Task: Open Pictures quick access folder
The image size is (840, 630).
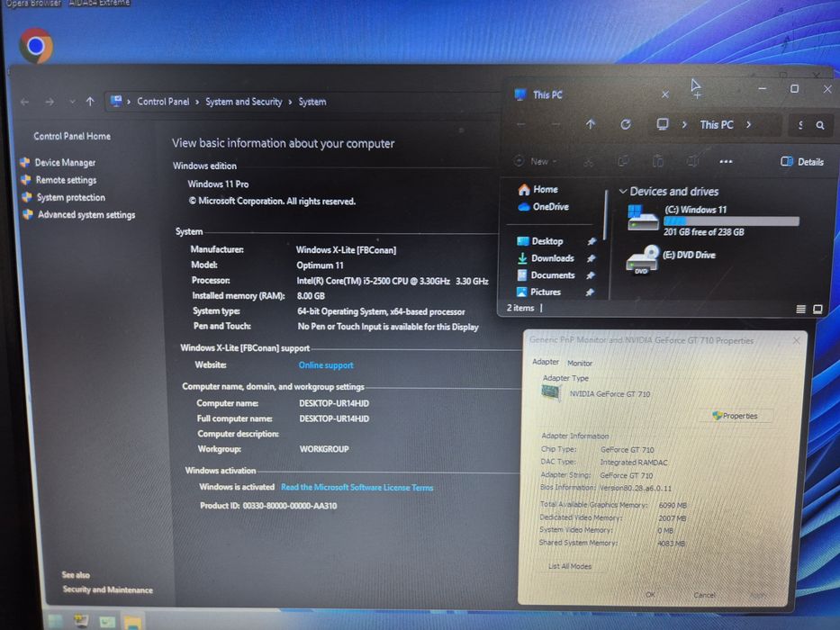Action: (x=538, y=292)
